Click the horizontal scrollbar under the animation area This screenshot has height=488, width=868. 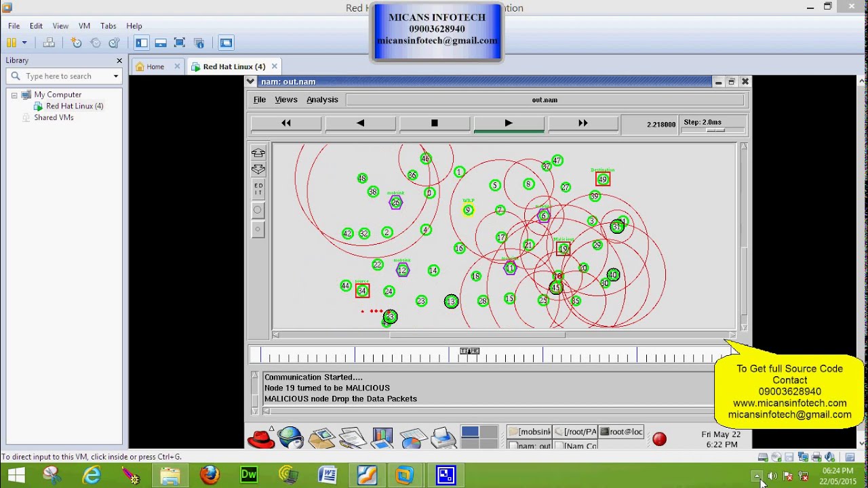pyautogui.click(x=505, y=334)
